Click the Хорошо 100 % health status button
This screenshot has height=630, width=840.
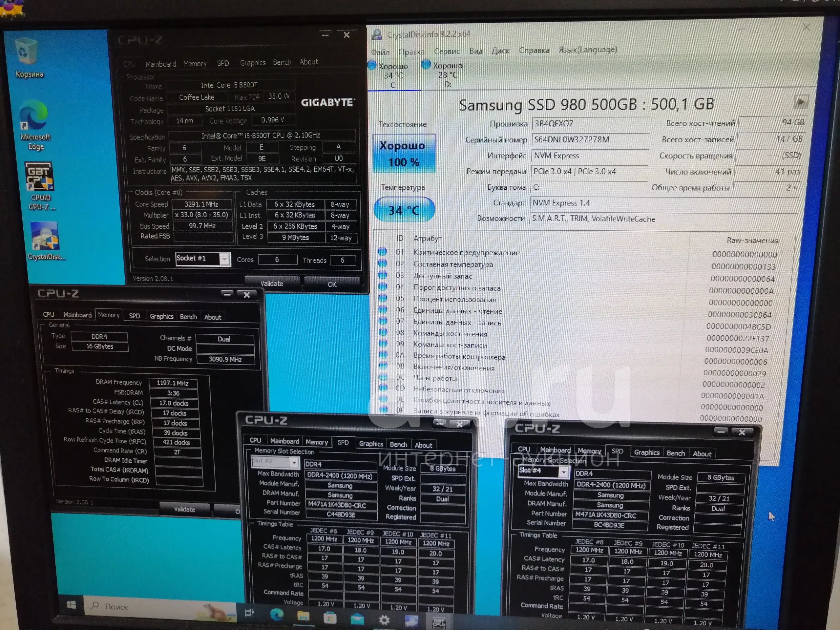point(403,154)
